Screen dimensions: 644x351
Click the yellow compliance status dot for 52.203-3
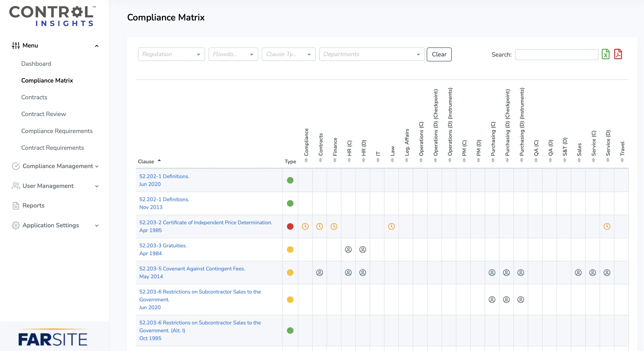click(290, 249)
